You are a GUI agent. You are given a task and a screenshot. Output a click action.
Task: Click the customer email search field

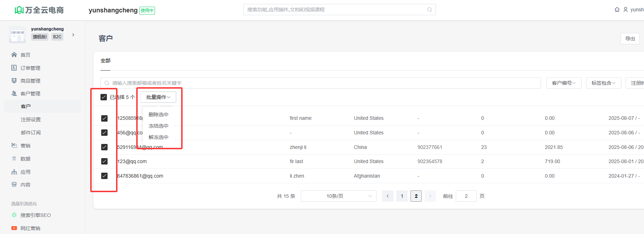pos(318,83)
